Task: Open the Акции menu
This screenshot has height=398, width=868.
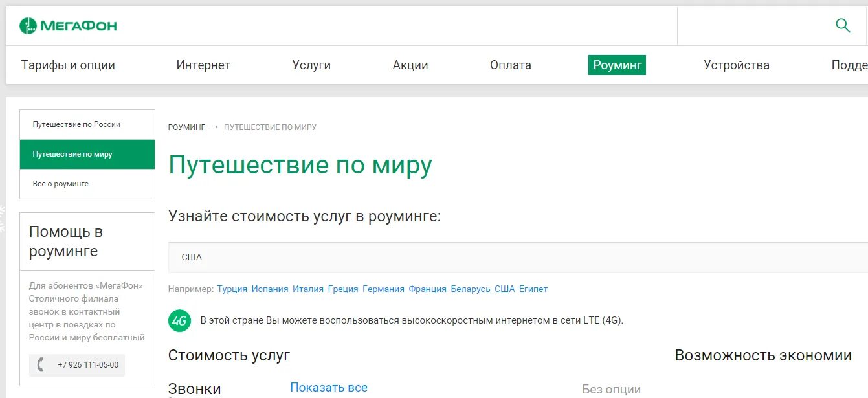Action: [410, 65]
